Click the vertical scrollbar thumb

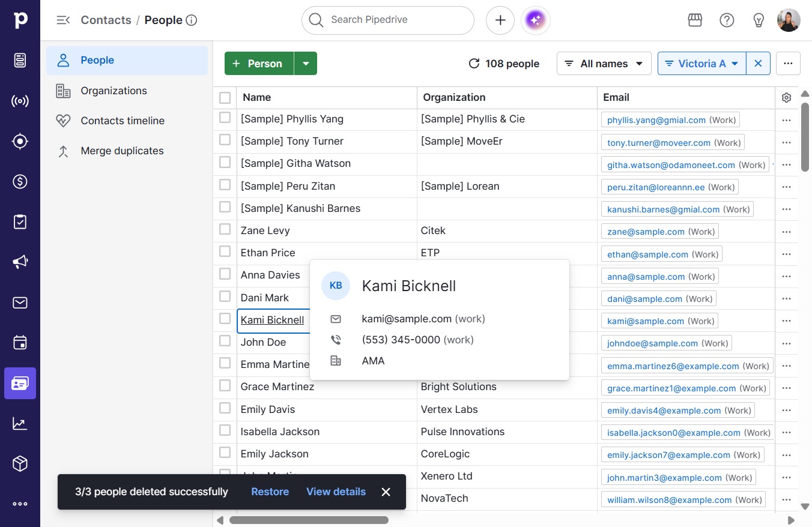point(805,137)
